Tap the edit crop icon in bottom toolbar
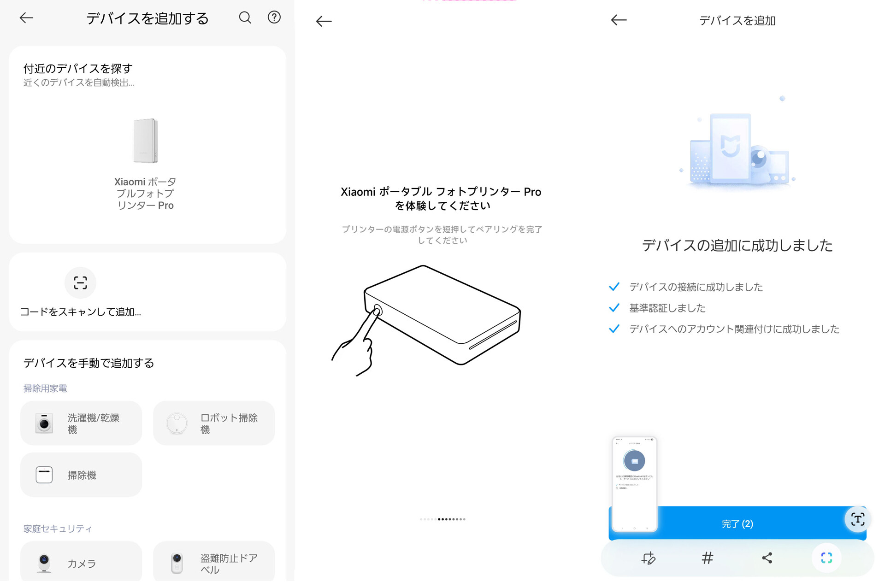Screen dimensions: 885x588 (x=648, y=558)
